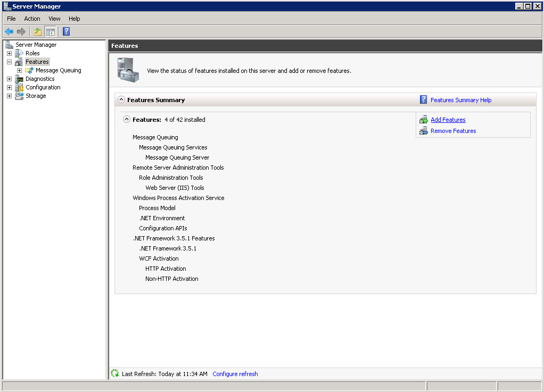Click Non-HTTP Activation text

tap(172, 279)
